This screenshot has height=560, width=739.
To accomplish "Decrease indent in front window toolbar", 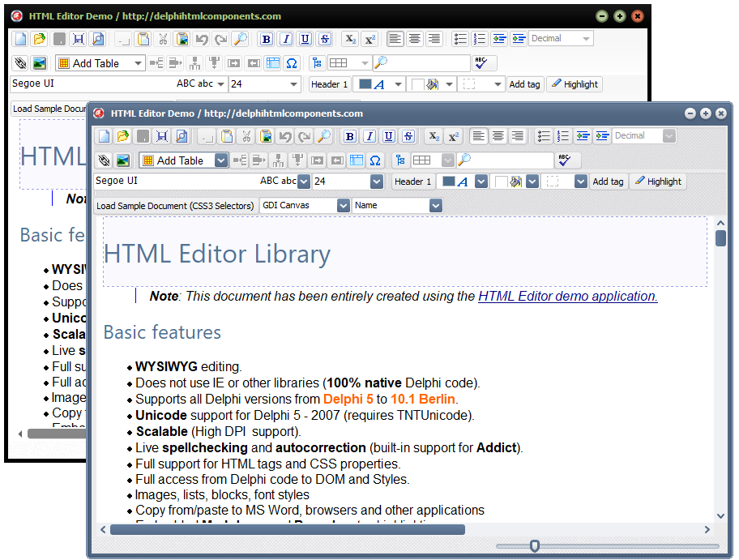I will click(583, 136).
